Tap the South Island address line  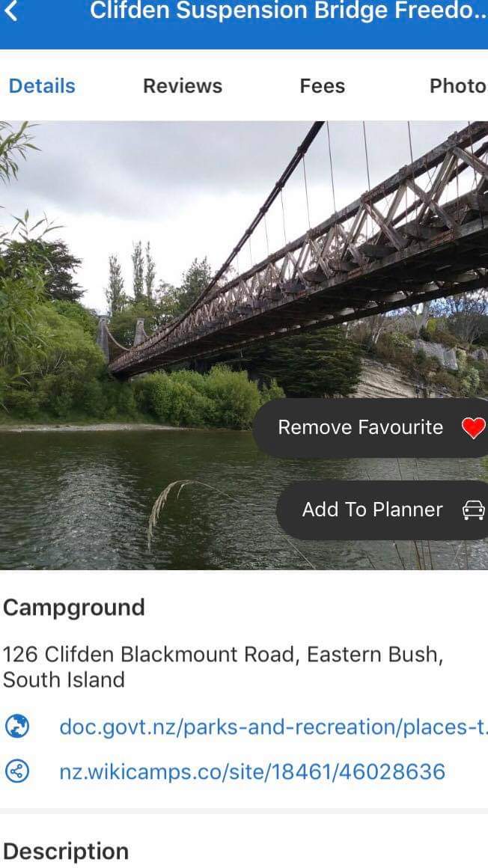tap(64, 679)
